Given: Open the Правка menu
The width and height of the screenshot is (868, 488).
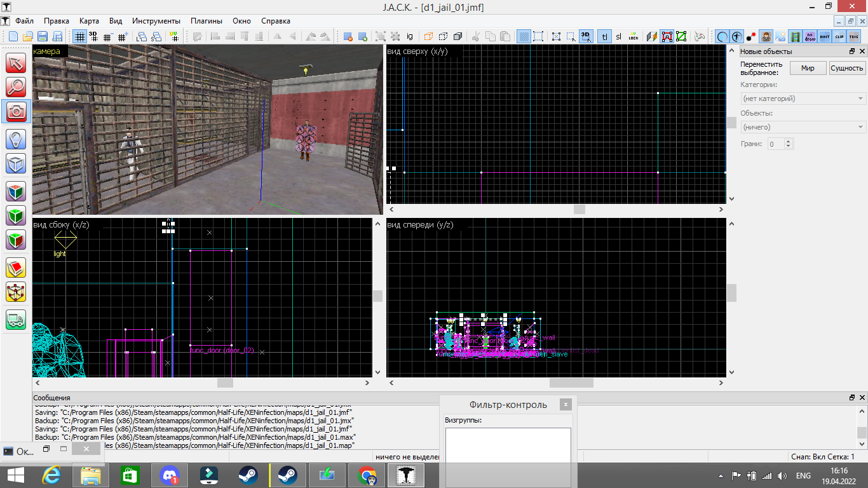Looking at the screenshot, I should click(x=57, y=20).
